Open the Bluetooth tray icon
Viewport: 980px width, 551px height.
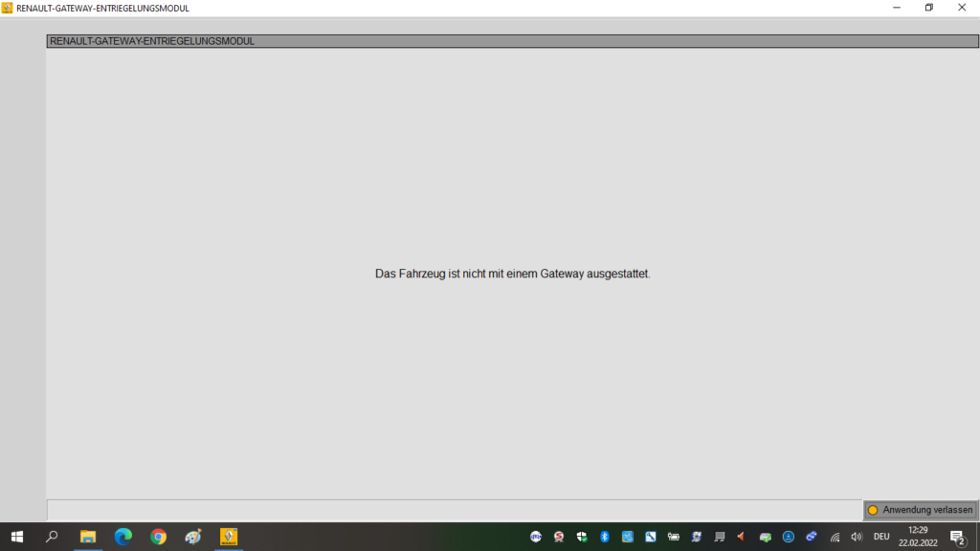(605, 537)
